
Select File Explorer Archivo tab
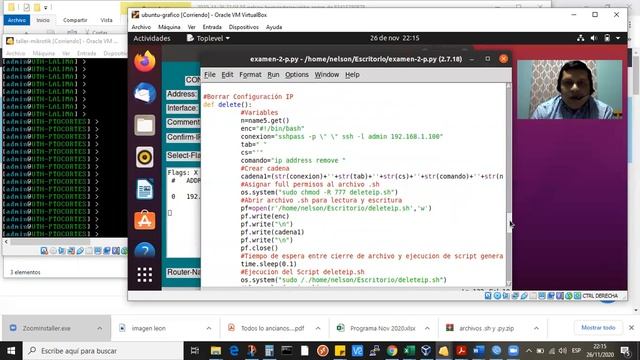click(x=17, y=20)
